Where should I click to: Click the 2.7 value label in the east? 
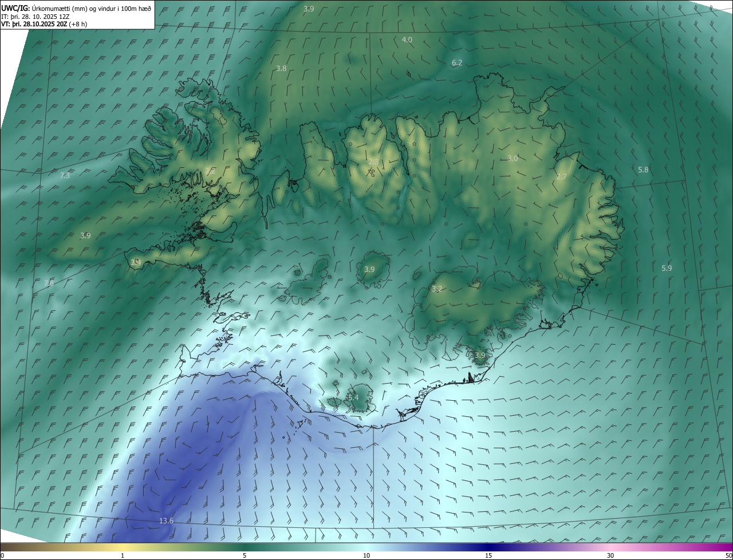tap(562, 177)
